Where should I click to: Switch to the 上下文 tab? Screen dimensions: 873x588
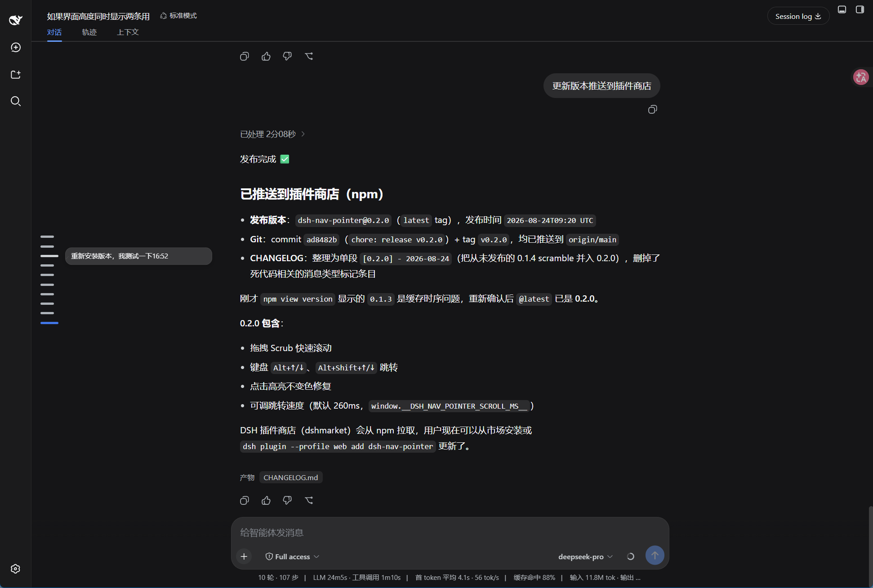point(128,32)
